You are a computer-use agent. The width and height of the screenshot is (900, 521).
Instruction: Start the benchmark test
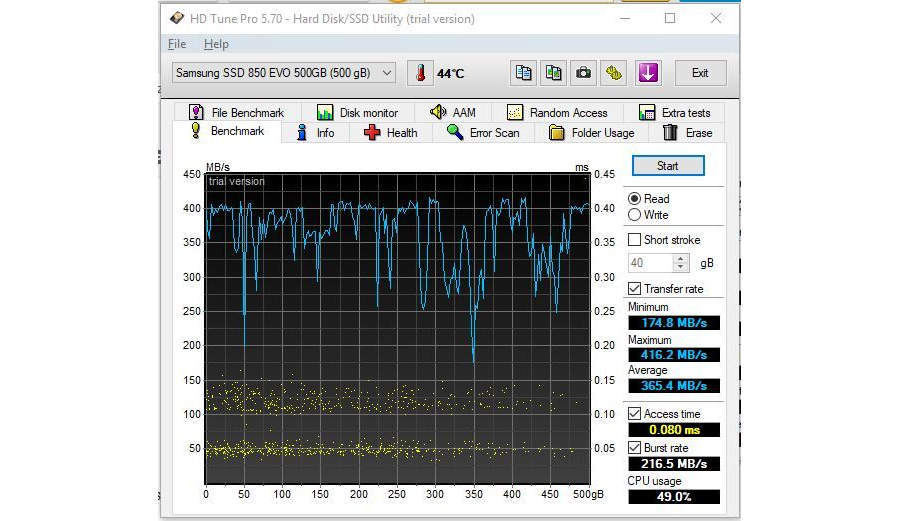point(668,166)
